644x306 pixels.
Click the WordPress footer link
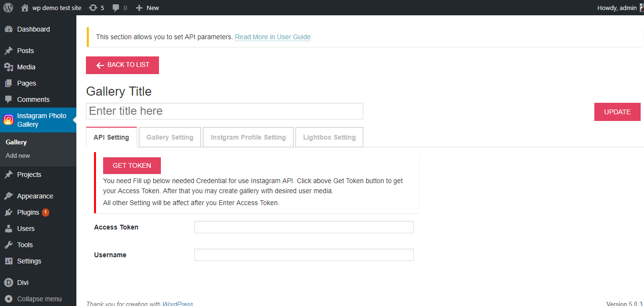point(178,304)
